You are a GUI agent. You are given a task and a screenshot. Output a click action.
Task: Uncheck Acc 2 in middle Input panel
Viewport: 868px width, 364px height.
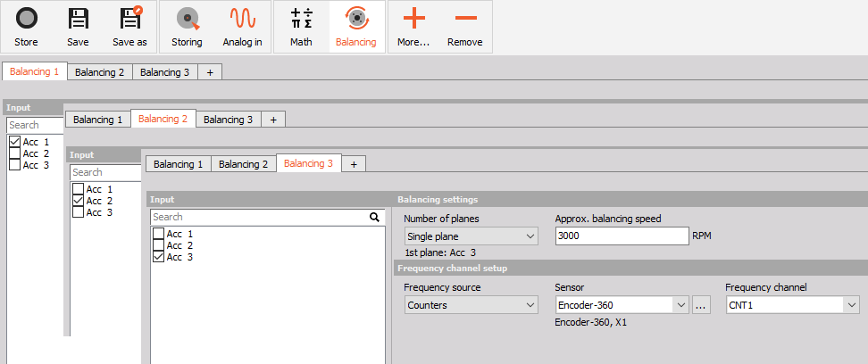click(78, 201)
